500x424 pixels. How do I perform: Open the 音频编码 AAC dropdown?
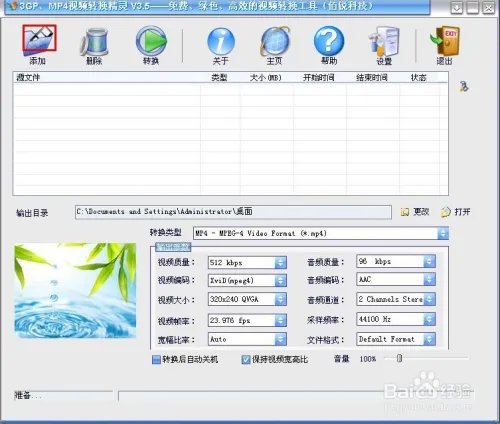coord(429,279)
